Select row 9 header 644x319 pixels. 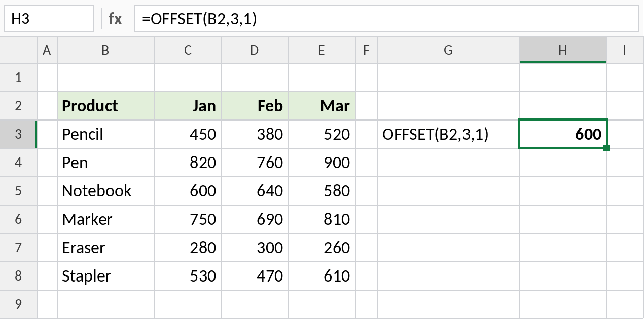[x=19, y=304]
